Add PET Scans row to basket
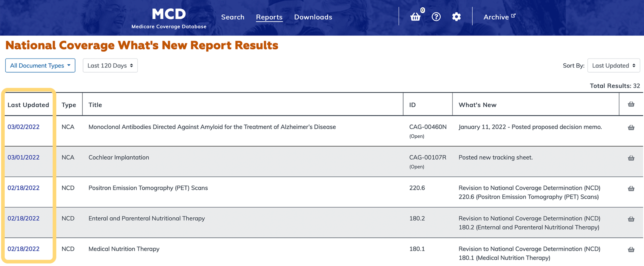Screen dimensions: 644x266 pos(631,188)
